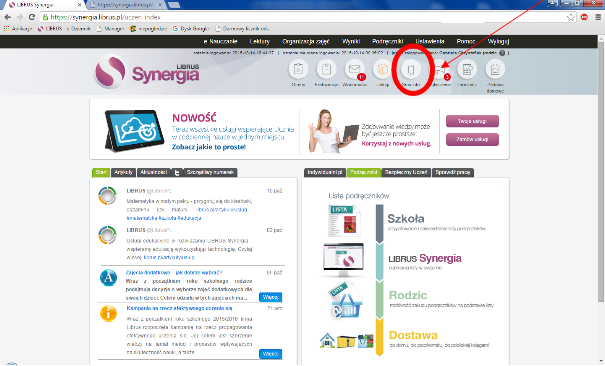The width and height of the screenshot is (605, 366).
Task: Click the LIBRUS Synergia monitor thumbnail
Action: click(x=343, y=260)
